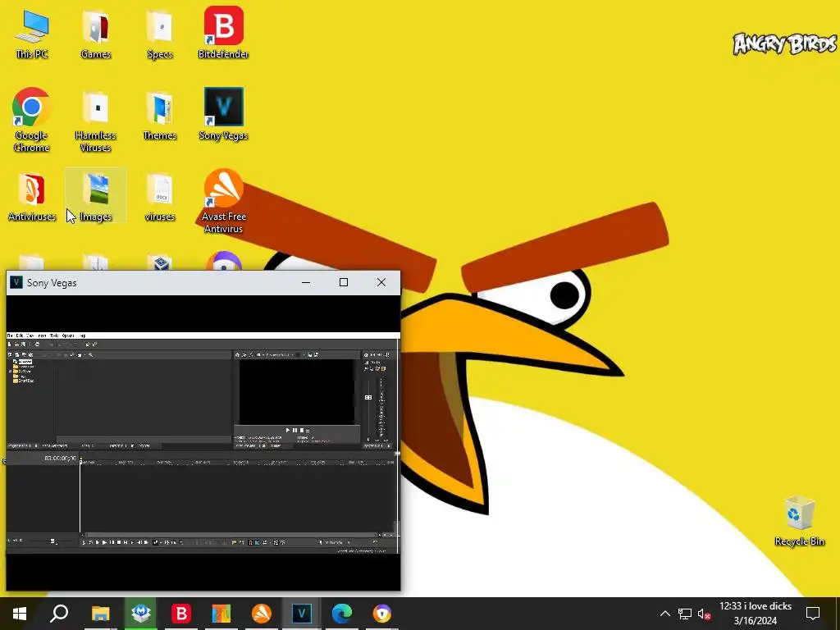This screenshot has width=840, height=630.
Task: Open the notification center icon
Action: pyautogui.click(x=813, y=614)
